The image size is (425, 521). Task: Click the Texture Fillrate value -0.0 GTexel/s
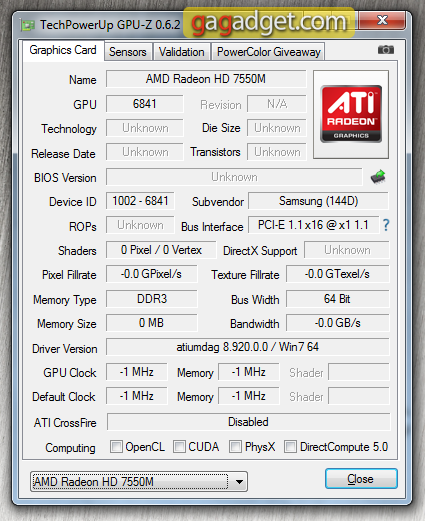tap(337, 274)
